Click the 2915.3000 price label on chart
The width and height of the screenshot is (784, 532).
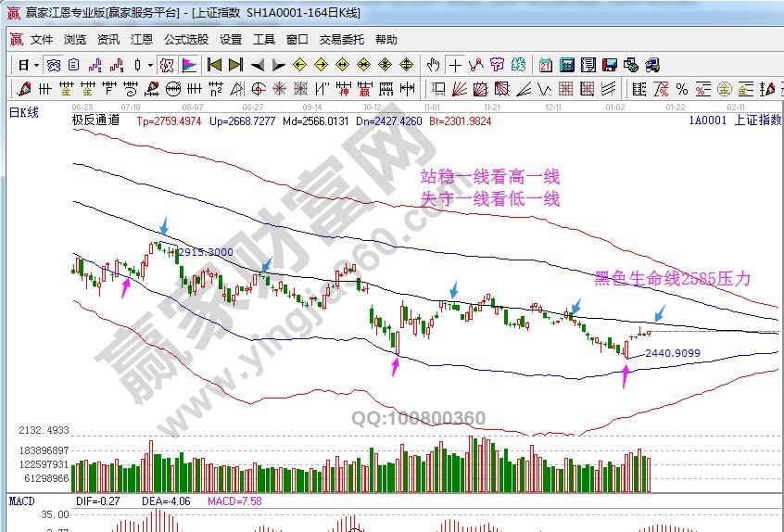tap(204, 252)
